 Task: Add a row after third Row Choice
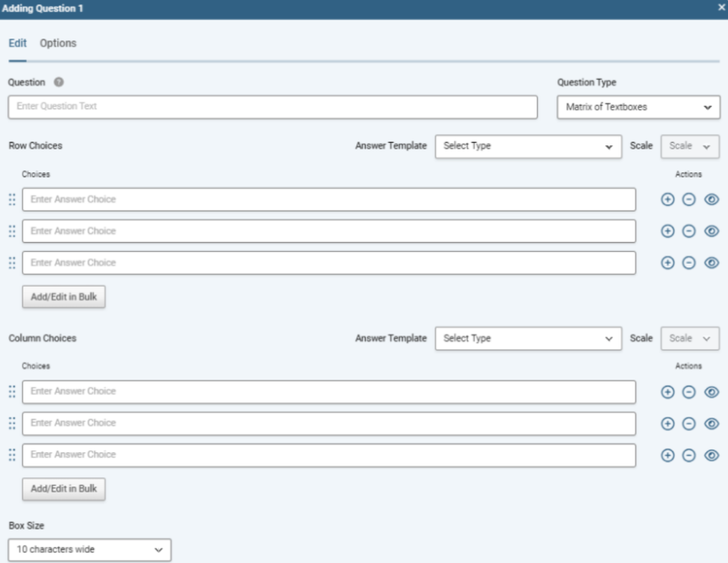point(668,263)
